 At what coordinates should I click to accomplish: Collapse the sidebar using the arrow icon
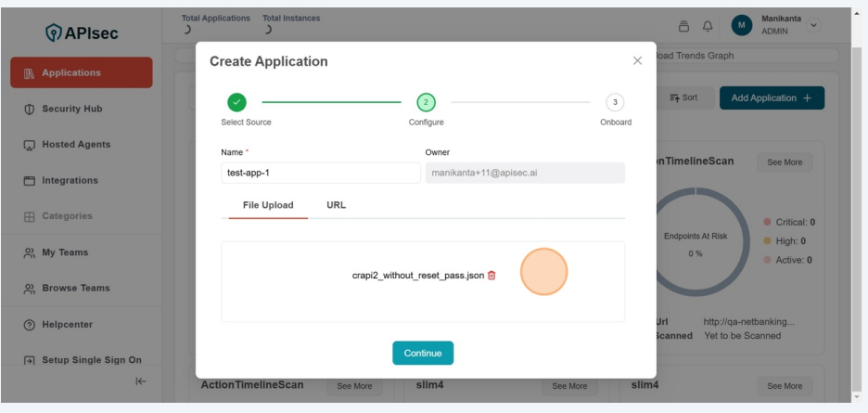(x=140, y=381)
